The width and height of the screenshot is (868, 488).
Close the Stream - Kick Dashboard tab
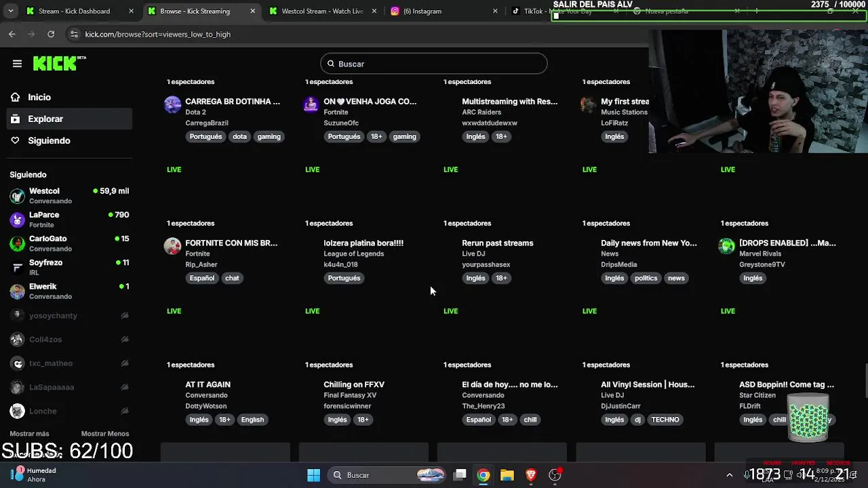point(132,11)
